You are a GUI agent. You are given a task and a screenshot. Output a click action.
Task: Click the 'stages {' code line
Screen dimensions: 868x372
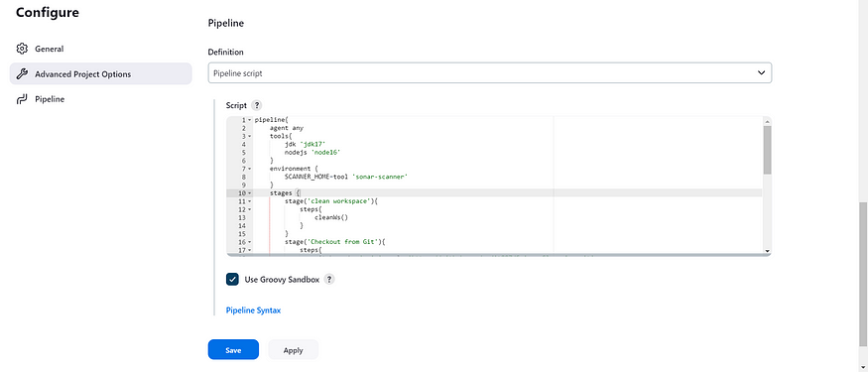click(x=285, y=193)
